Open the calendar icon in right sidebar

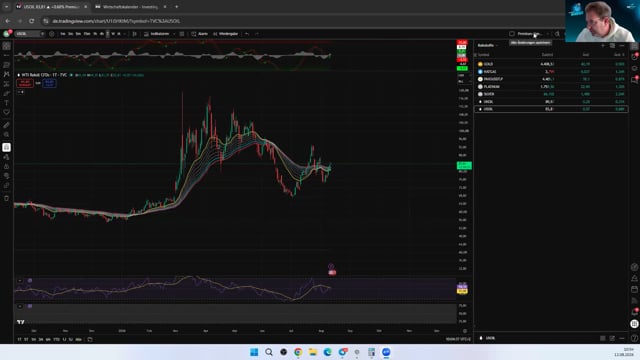(x=634, y=289)
